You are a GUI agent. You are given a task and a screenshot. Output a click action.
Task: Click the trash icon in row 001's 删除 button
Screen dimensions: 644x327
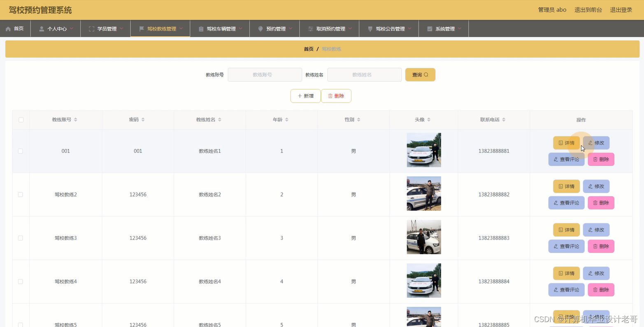coord(595,159)
